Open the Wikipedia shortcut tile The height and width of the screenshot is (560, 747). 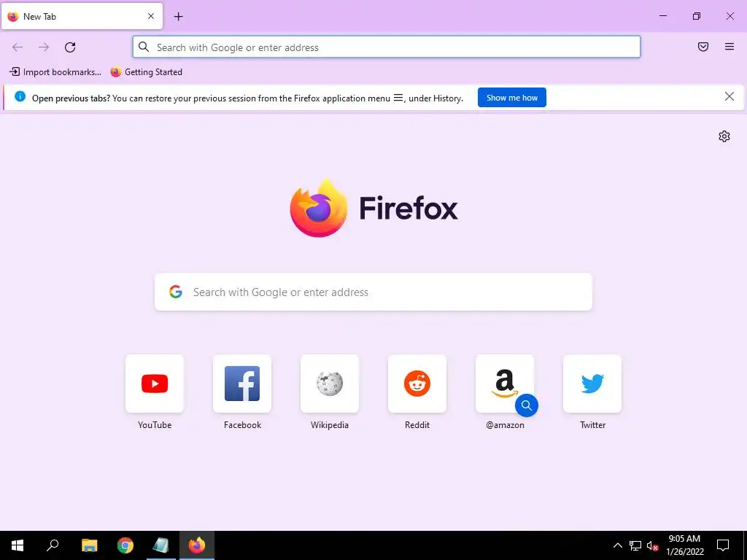tap(330, 384)
